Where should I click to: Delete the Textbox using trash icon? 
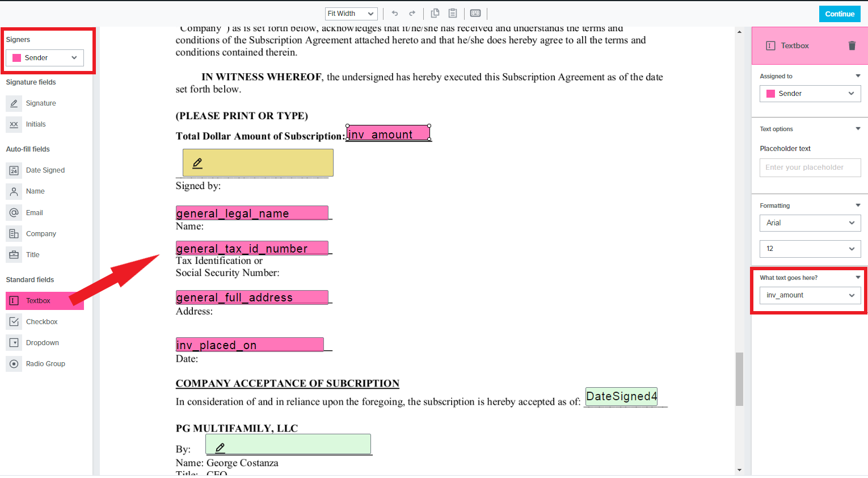point(852,45)
